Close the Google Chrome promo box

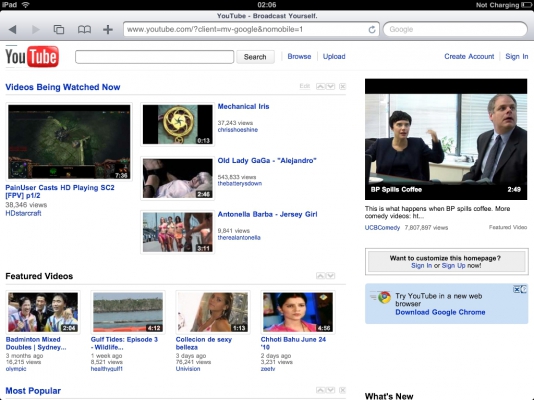(x=517, y=290)
